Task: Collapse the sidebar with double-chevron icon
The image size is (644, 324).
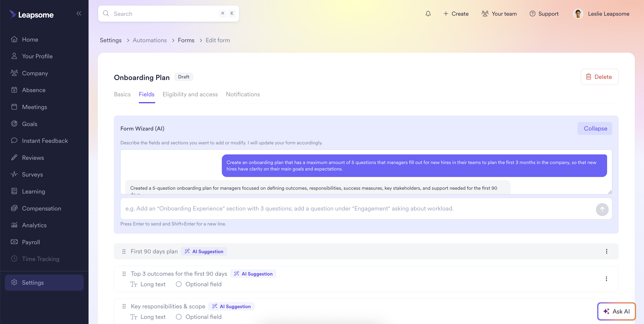Action: tap(79, 13)
